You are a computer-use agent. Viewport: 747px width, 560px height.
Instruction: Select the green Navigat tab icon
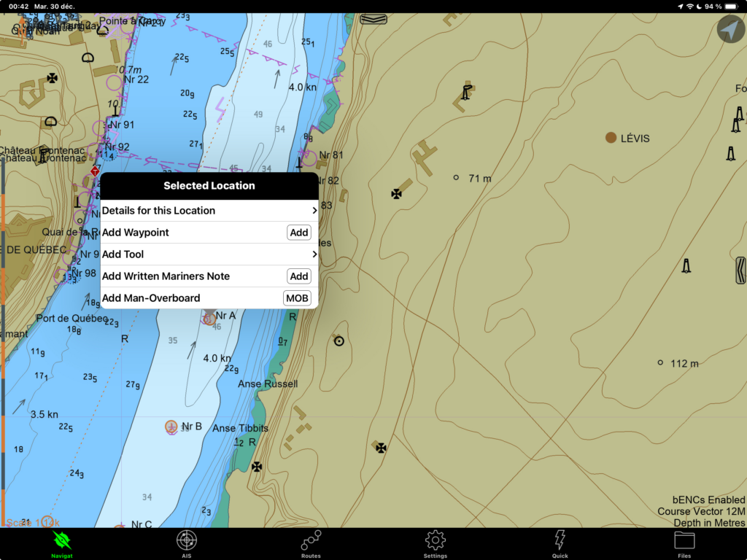tap(62, 541)
